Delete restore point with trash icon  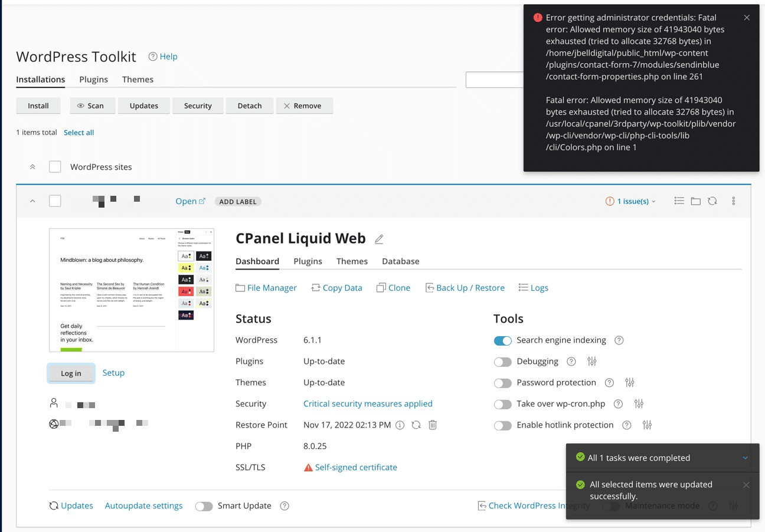pyautogui.click(x=433, y=425)
